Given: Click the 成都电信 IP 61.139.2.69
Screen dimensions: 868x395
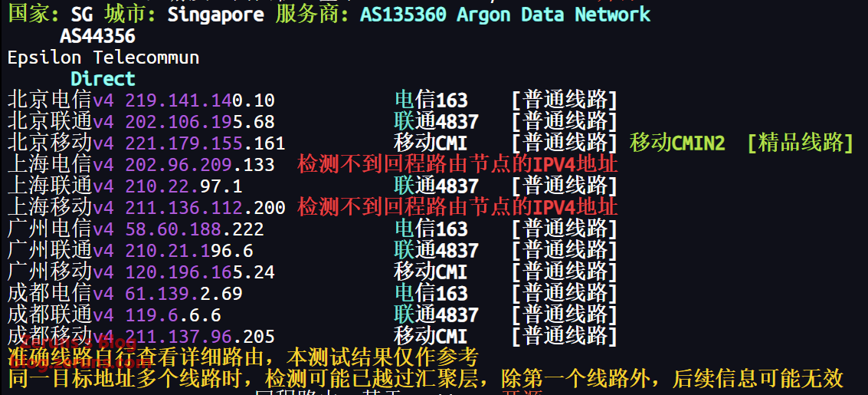Looking at the screenshot, I should (x=183, y=294).
